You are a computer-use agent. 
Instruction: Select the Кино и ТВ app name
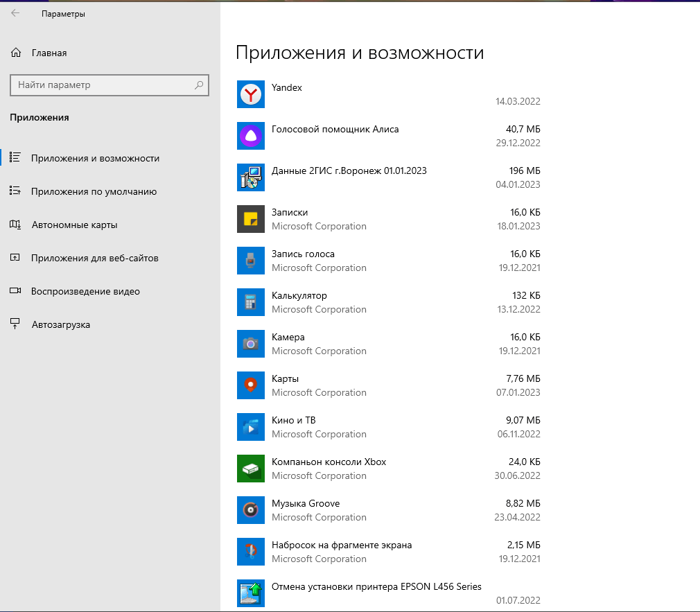pyautogui.click(x=294, y=420)
